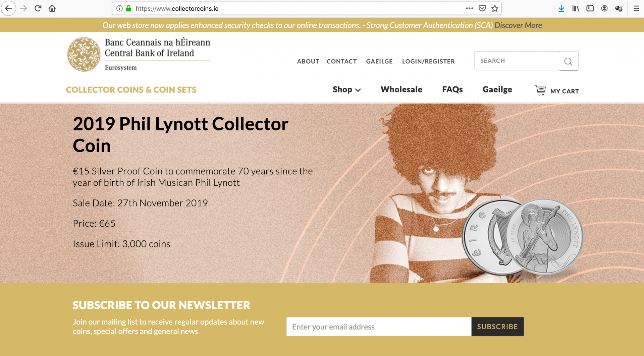Reload the page with the refresh icon

tap(38, 8)
